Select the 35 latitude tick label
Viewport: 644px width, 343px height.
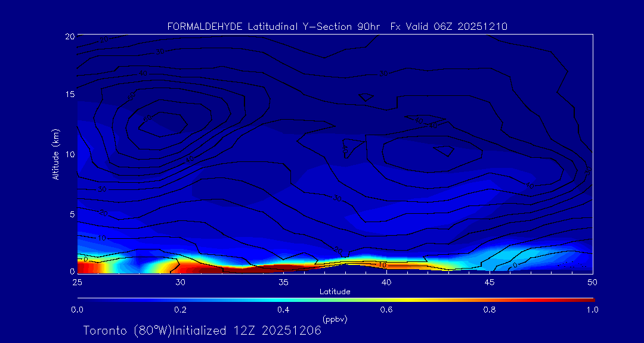283,282
